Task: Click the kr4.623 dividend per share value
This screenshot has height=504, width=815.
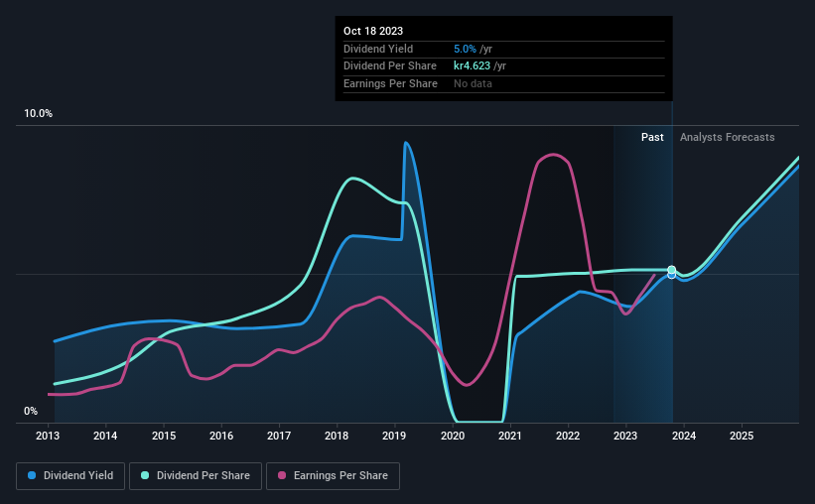Action: click(x=472, y=66)
